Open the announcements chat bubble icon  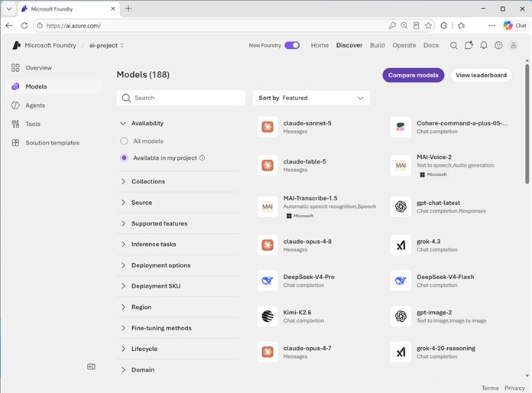click(469, 45)
